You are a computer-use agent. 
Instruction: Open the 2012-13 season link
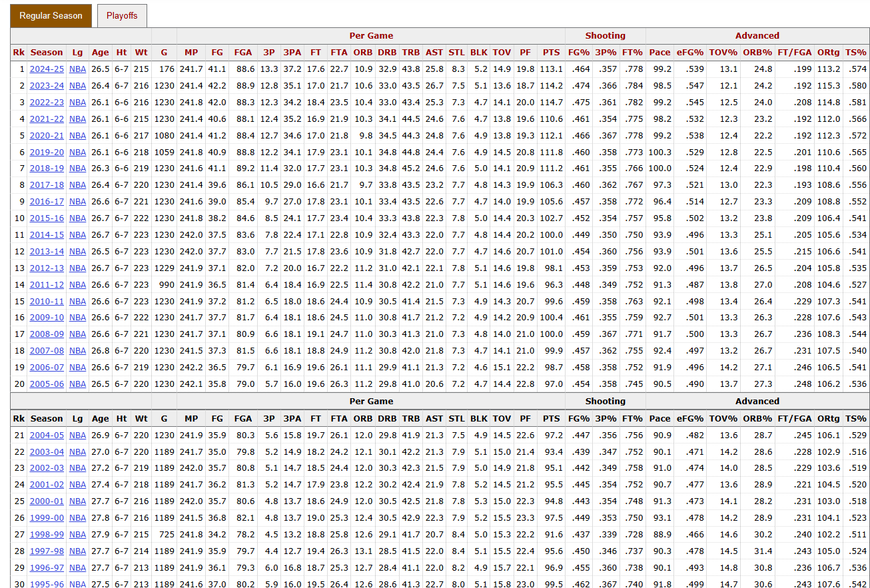click(x=47, y=268)
